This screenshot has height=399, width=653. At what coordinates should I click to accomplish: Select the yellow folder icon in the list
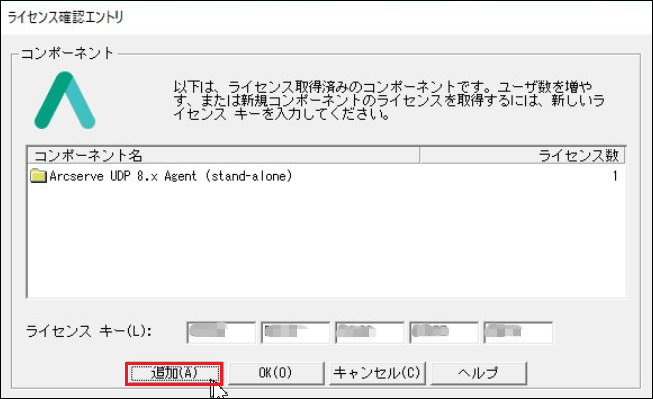[x=38, y=176]
